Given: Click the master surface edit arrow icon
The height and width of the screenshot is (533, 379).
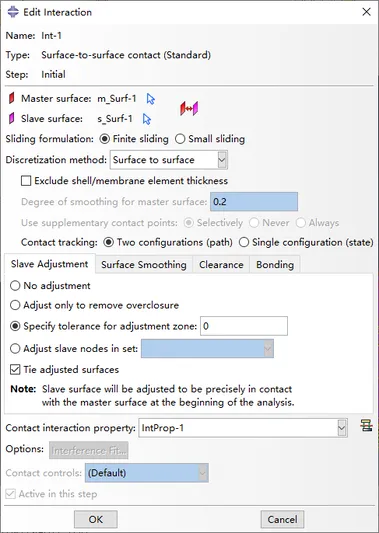Looking at the screenshot, I should (151, 99).
